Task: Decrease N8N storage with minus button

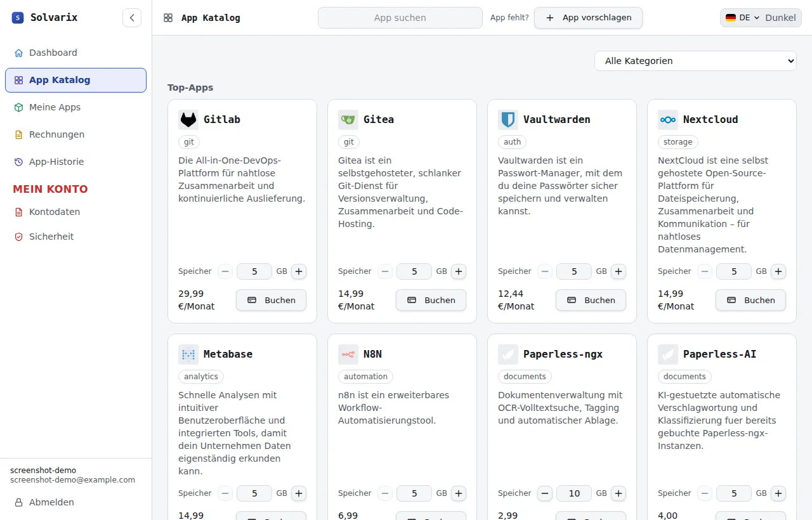Action: 385,493
